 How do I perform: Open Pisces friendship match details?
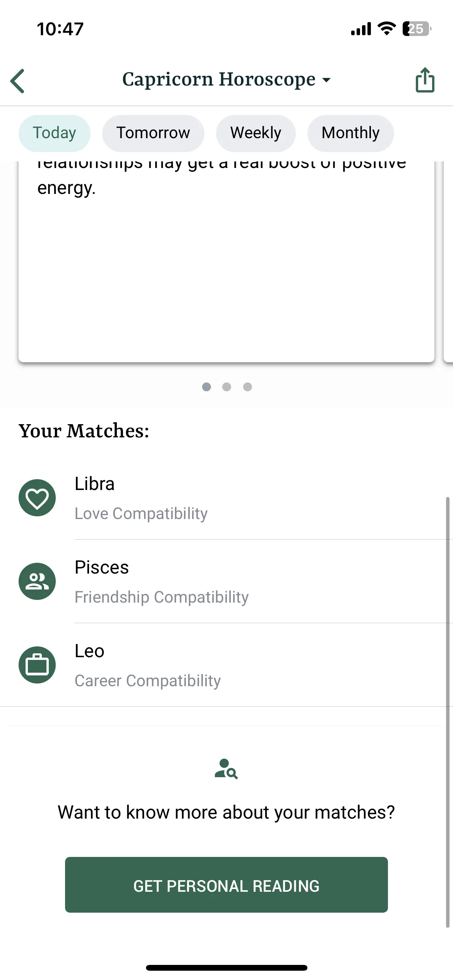click(x=226, y=581)
